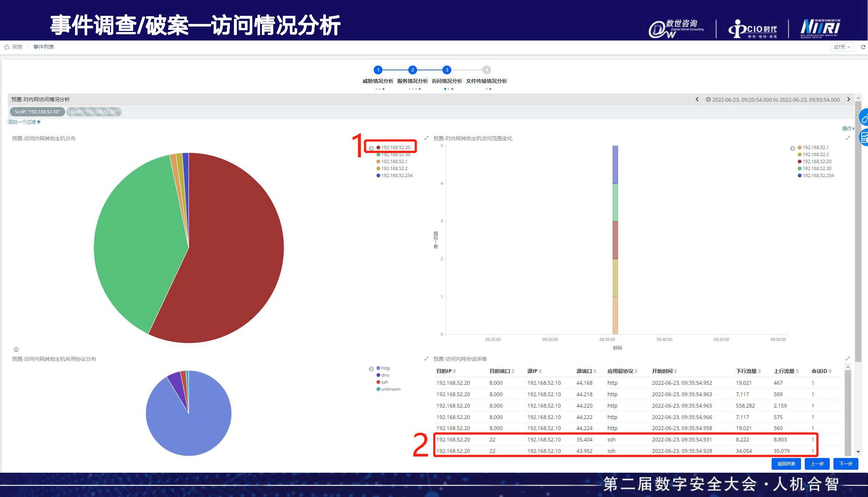Sort table by 上行流量 column
The width and height of the screenshot is (868, 497).
click(x=786, y=371)
